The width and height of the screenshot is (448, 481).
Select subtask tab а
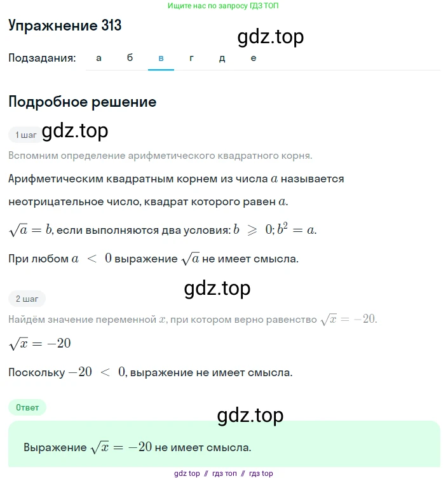pos(98,58)
